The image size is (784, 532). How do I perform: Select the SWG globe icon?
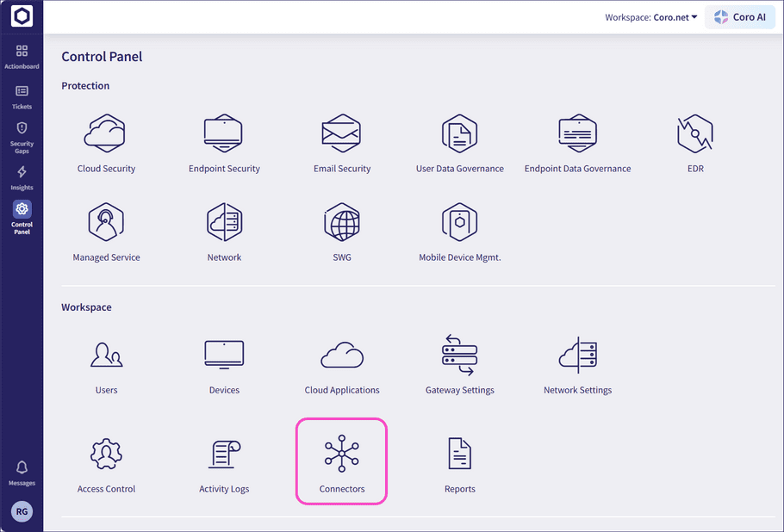(x=342, y=224)
